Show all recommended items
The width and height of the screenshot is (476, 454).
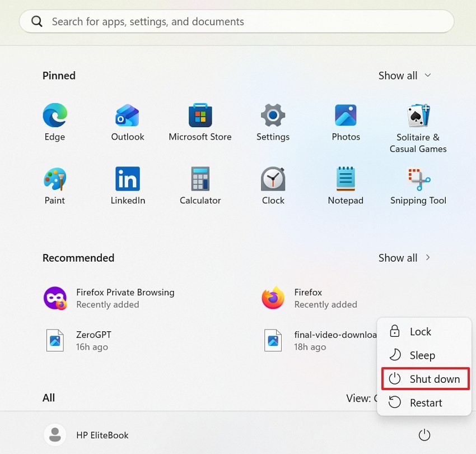404,258
